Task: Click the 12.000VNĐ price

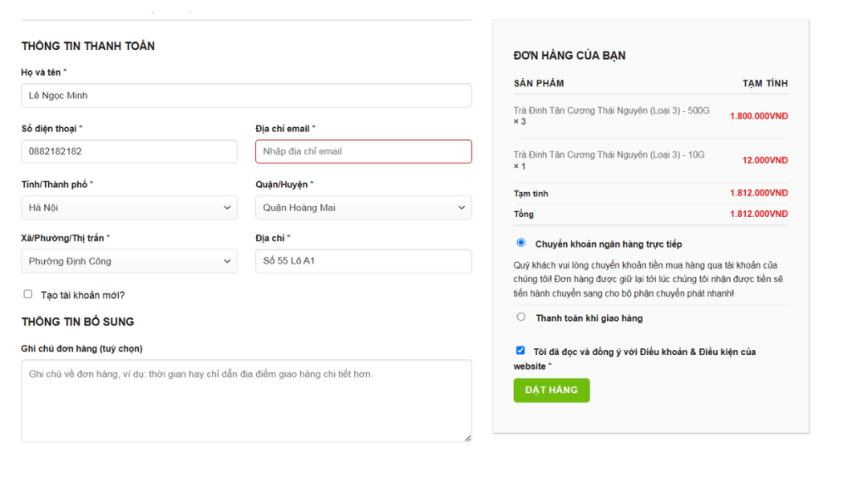Action: (x=765, y=160)
